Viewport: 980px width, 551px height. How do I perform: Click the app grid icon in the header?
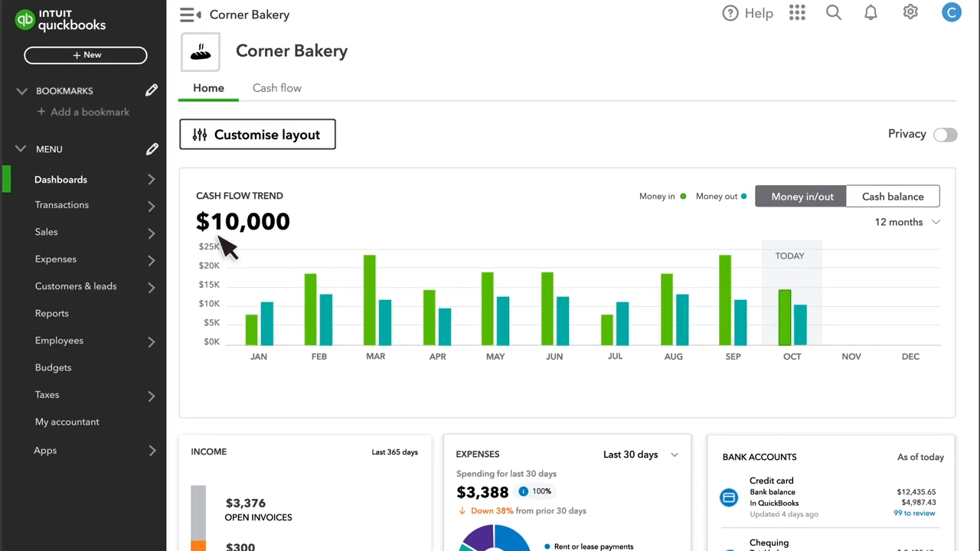tap(797, 12)
